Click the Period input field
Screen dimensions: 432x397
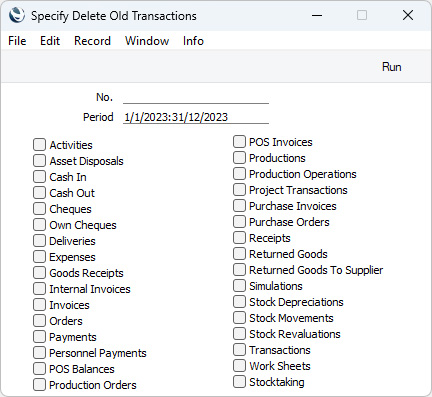pyautogui.click(x=196, y=117)
